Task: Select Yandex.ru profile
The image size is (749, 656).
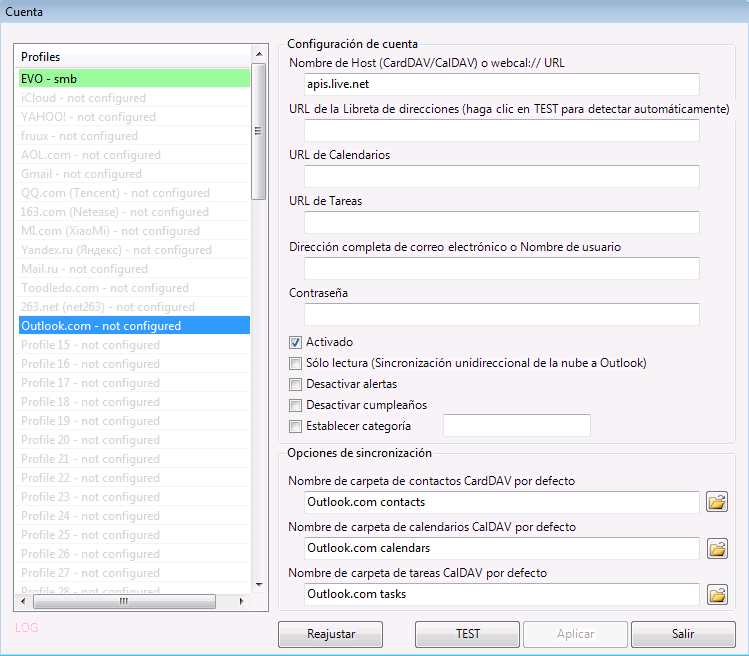Action: click(134, 250)
